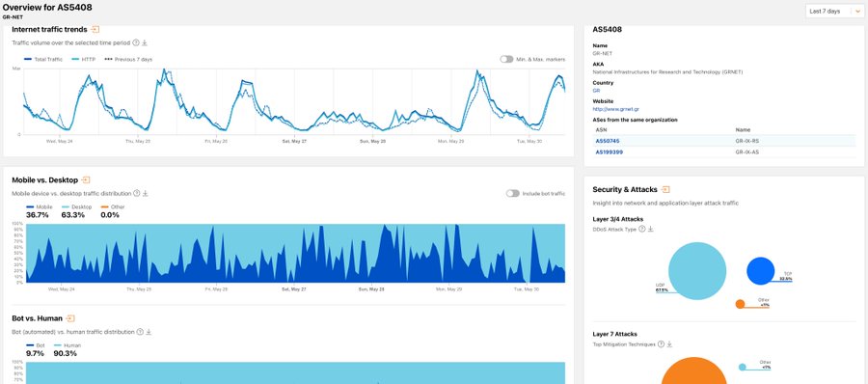The width and height of the screenshot is (868, 384).
Task: Click the embed icon beside Internet traffic trends
Action: 95,29
